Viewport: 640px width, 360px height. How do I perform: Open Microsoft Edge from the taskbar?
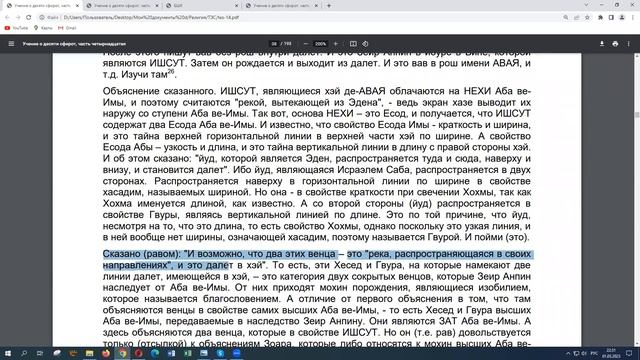(x=155, y=353)
